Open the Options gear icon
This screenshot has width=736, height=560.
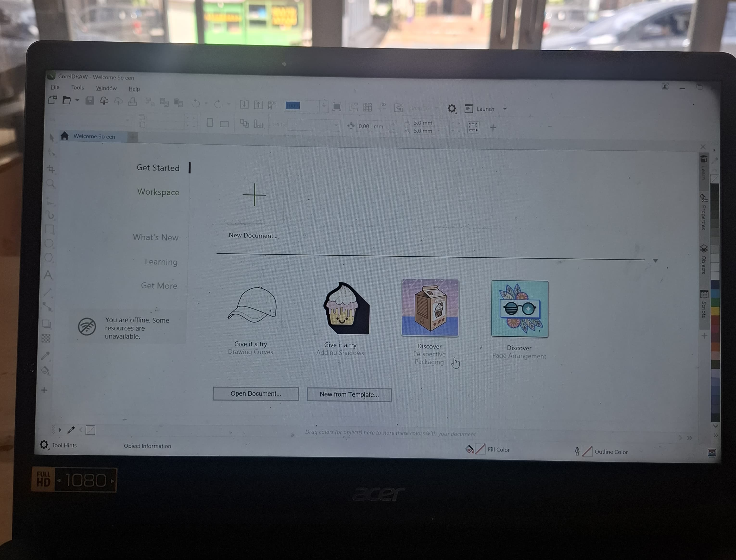coord(452,109)
